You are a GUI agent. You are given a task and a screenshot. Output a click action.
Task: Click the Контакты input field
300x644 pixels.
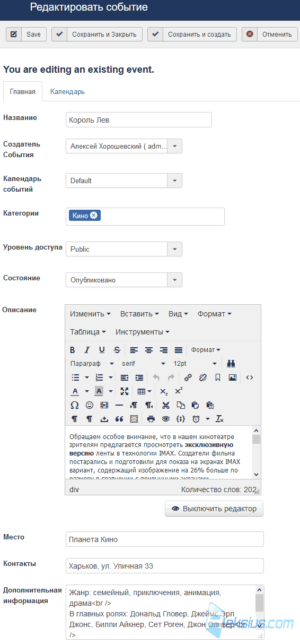coord(165,565)
